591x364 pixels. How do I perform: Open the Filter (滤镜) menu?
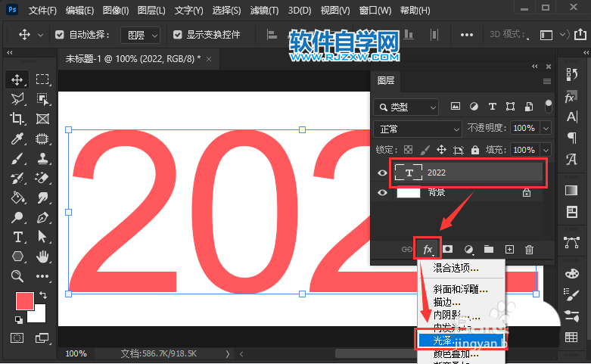263,11
